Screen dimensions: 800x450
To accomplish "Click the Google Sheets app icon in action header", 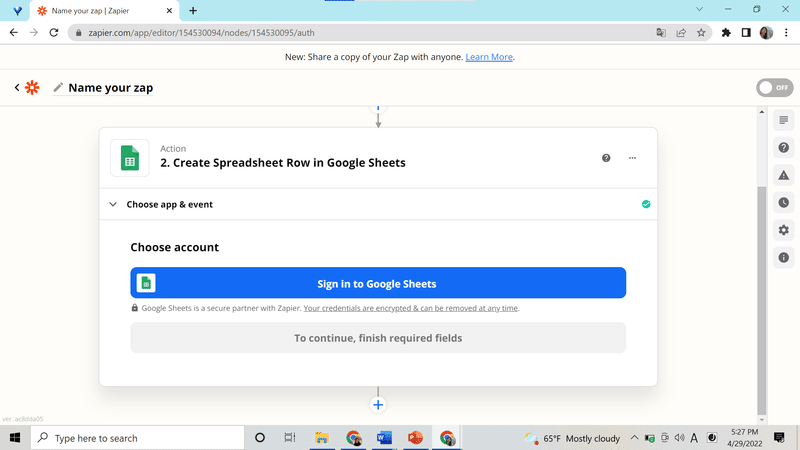I will [x=130, y=158].
